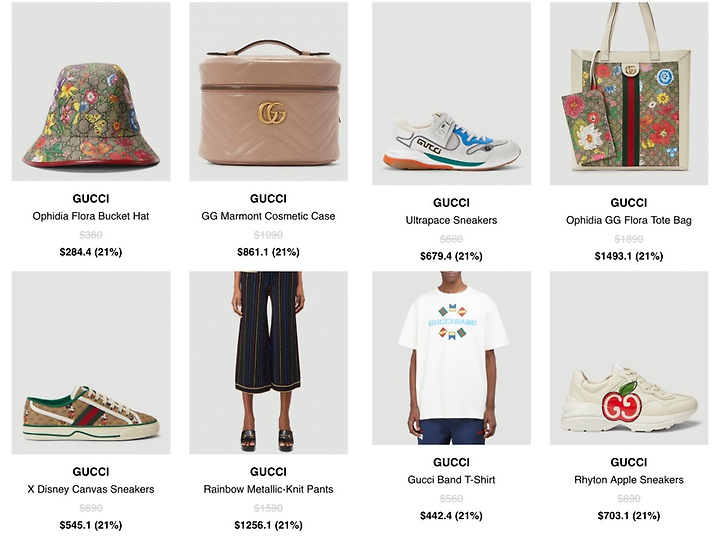The width and height of the screenshot is (720, 537).
Task: Open the Ophidia Flora Bucket Hat image
Action: tap(91, 91)
